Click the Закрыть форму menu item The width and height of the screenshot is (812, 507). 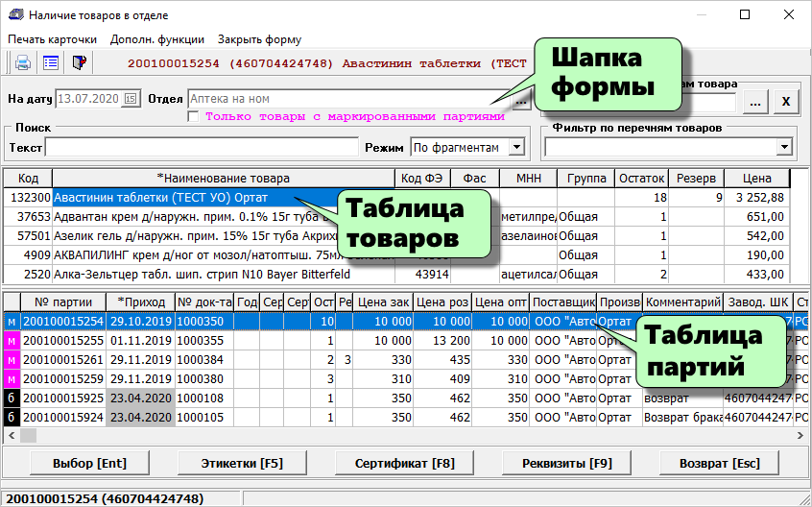(259, 39)
